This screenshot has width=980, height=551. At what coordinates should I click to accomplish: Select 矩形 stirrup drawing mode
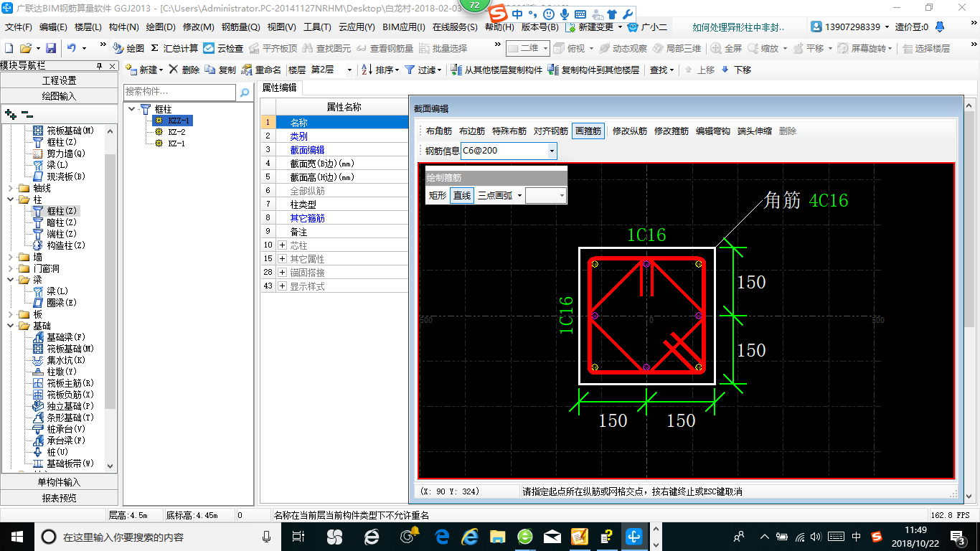click(438, 195)
